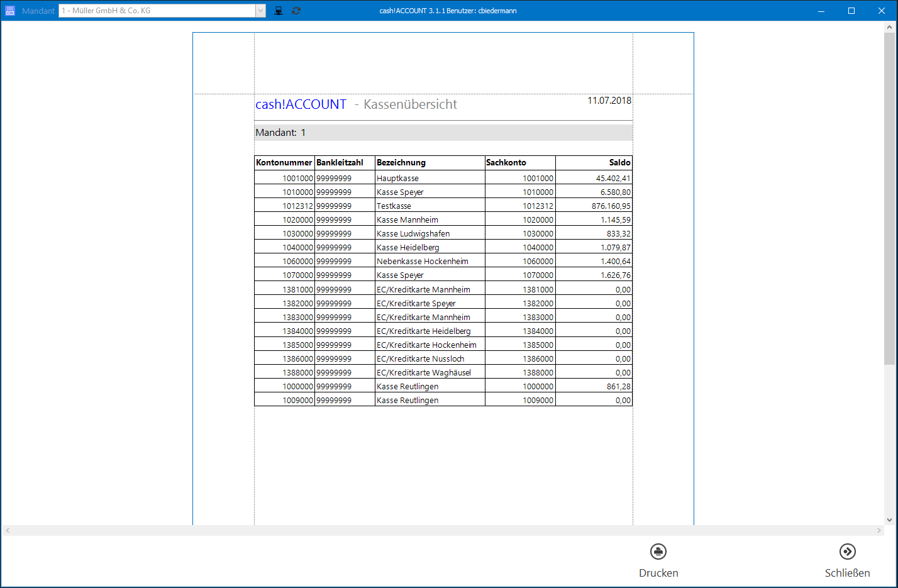898x588 pixels.
Task: Maximize the cash!ACCOUNT window
Action: pyautogui.click(x=851, y=11)
